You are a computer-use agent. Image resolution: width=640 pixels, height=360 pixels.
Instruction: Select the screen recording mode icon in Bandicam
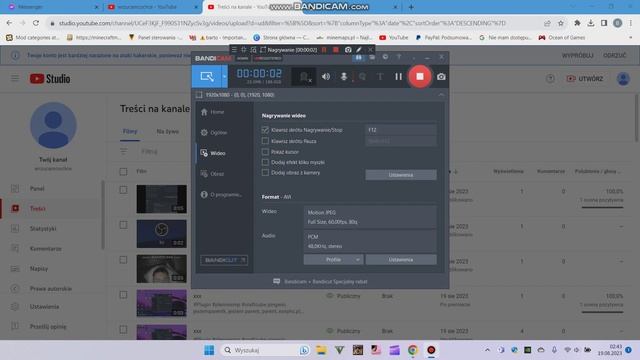point(207,76)
